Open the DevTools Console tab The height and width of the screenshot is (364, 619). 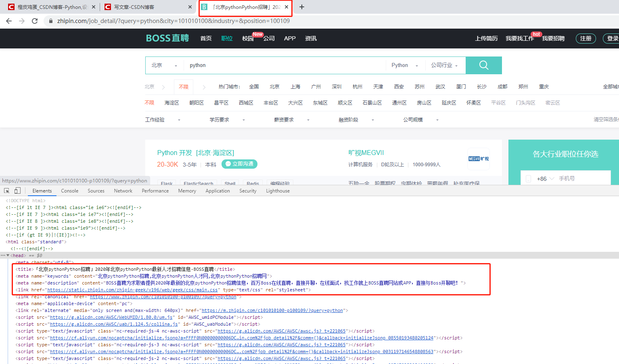point(70,191)
